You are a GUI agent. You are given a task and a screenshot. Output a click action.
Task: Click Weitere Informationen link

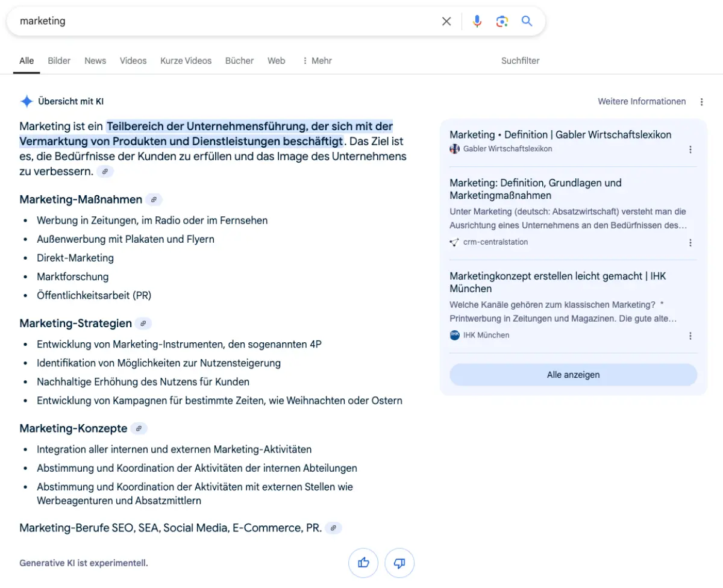click(642, 101)
